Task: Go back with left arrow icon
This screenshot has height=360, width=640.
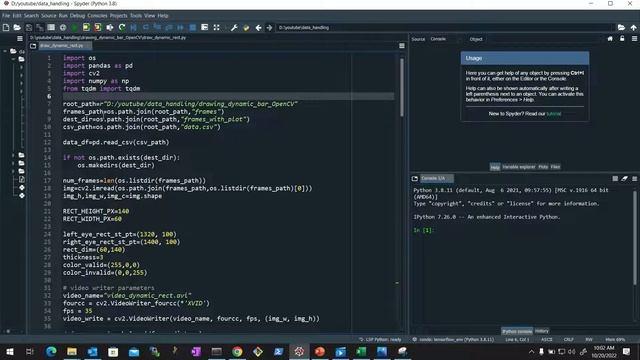Action: click(258, 27)
